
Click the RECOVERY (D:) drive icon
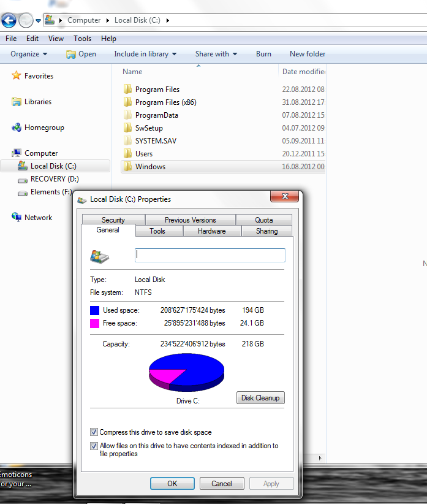tap(23, 180)
